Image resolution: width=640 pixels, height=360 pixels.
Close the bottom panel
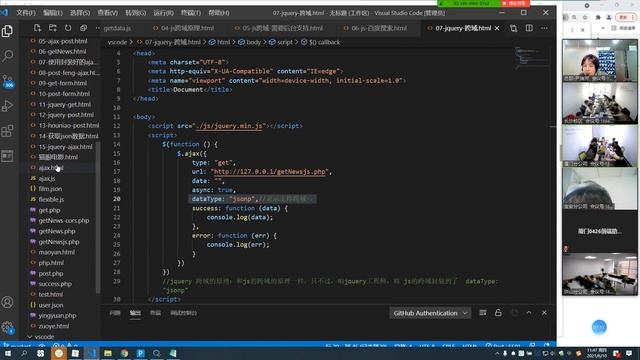[x=544, y=313]
